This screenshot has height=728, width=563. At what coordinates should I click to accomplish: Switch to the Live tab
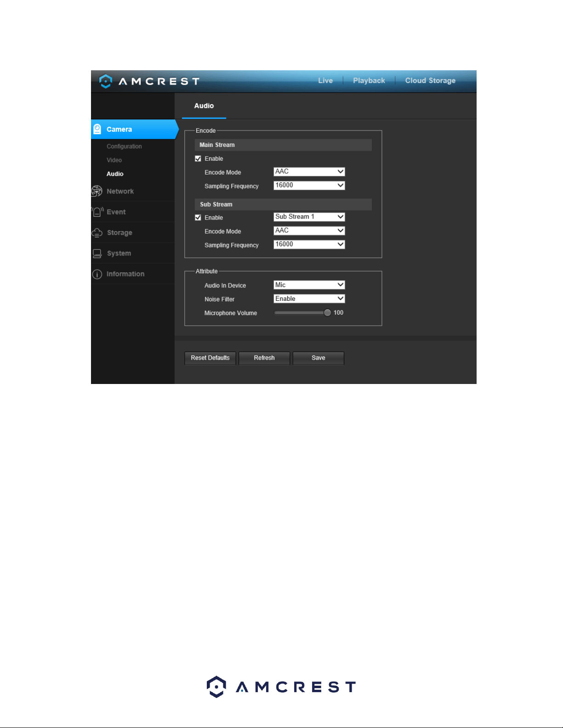point(325,80)
